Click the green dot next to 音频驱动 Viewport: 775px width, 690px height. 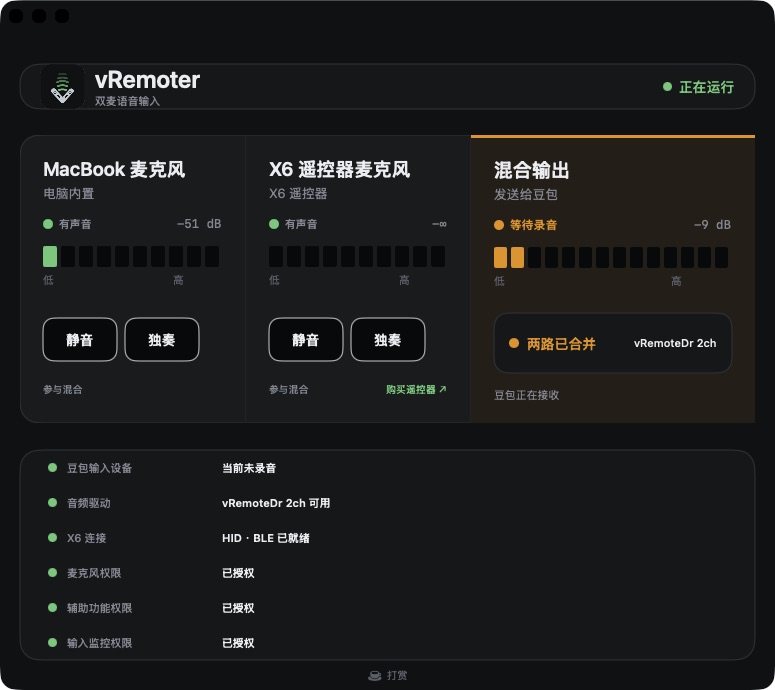[52, 503]
